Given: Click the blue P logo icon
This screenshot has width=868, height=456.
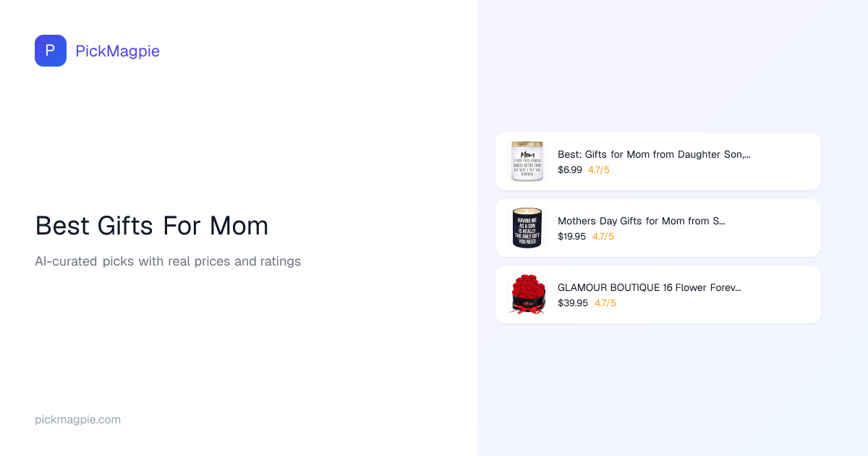Looking at the screenshot, I should point(51,51).
